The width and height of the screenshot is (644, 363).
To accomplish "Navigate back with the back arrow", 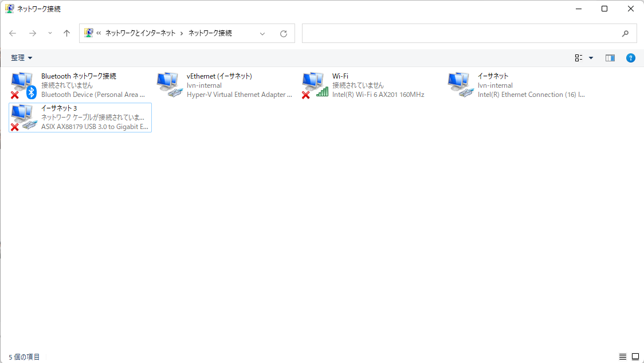I will pos(13,33).
